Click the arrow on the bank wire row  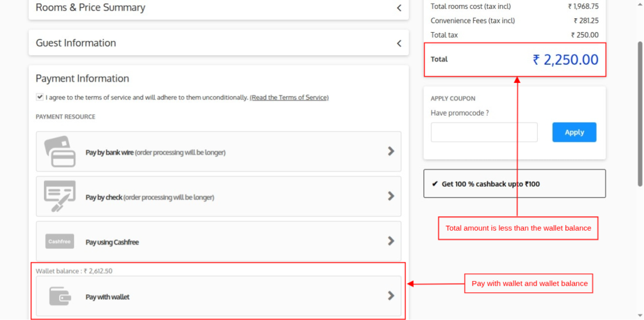pyautogui.click(x=391, y=152)
